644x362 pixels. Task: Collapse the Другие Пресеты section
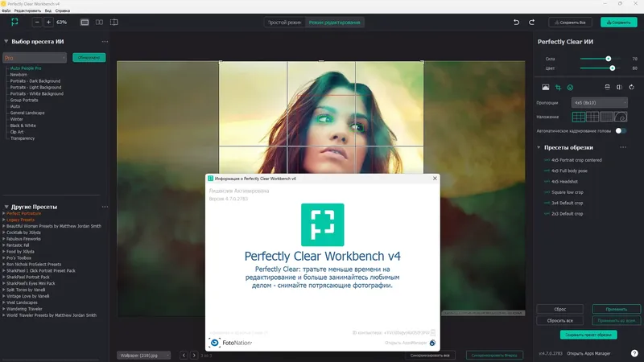[x=6, y=207]
